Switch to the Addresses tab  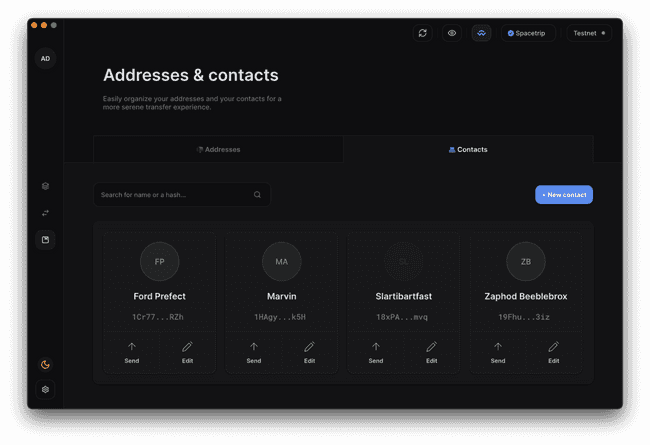coord(218,149)
